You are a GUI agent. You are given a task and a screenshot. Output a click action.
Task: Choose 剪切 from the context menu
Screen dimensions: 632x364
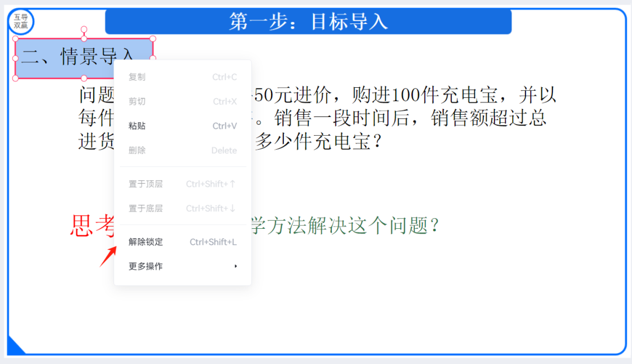[x=136, y=101]
